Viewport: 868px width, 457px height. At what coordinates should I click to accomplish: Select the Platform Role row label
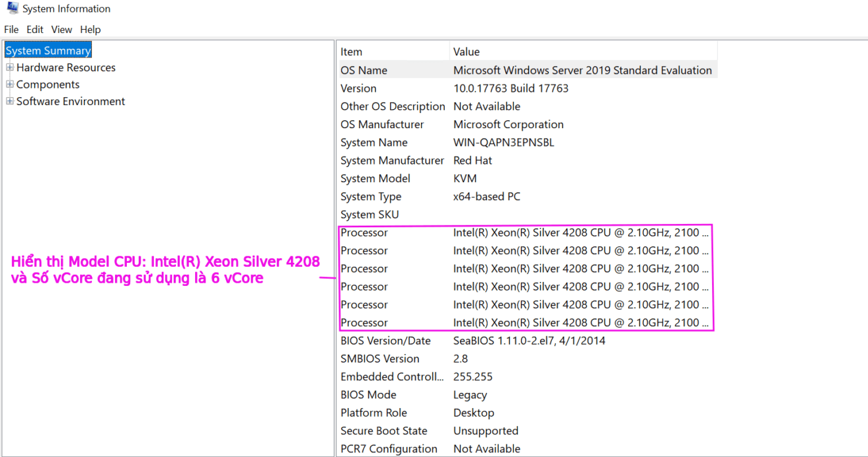click(374, 413)
